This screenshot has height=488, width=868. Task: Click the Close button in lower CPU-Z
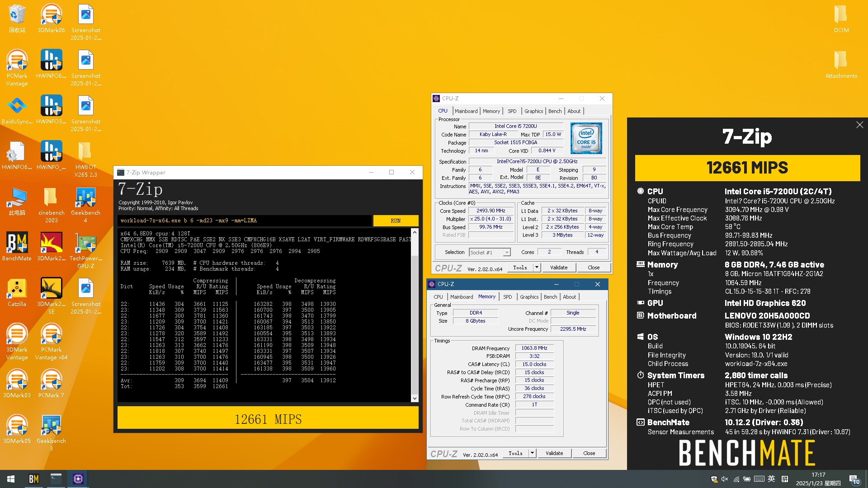589,453
